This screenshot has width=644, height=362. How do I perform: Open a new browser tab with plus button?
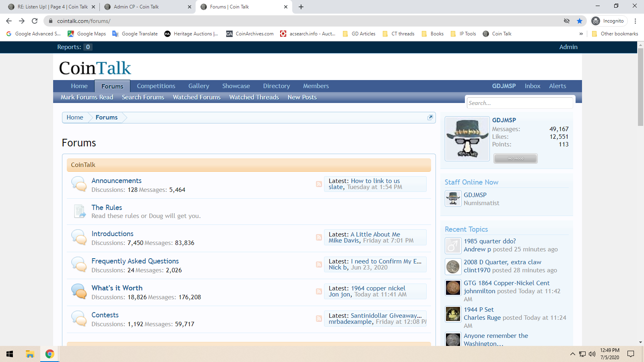pos(301,7)
